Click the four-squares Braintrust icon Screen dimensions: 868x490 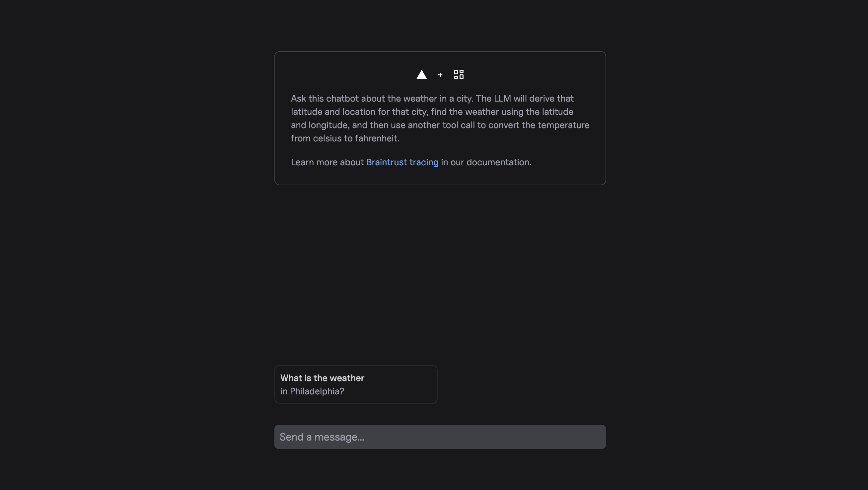pos(459,74)
